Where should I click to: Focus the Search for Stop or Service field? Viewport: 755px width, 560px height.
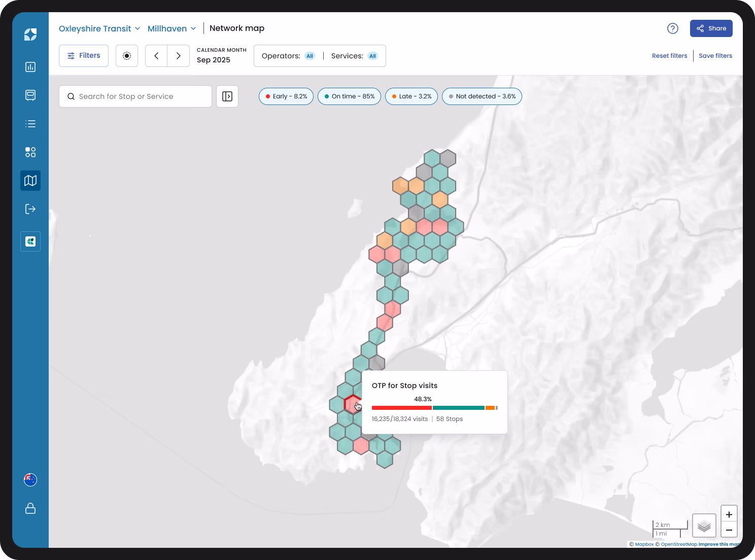(x=135, y=96)
